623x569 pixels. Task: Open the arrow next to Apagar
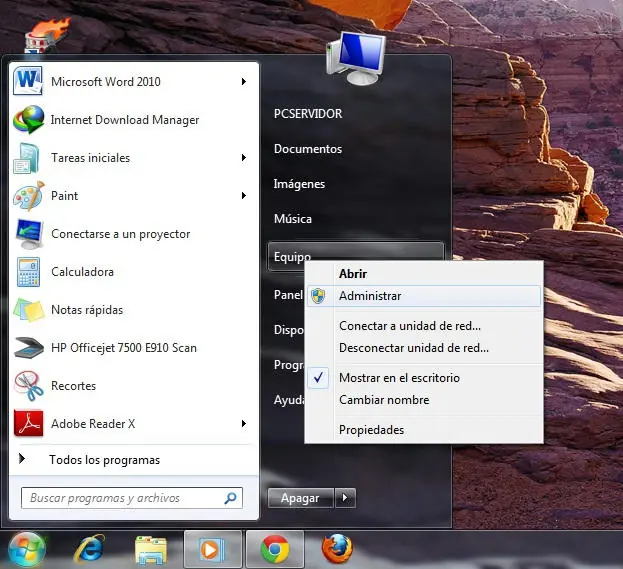tap(345, 497)
